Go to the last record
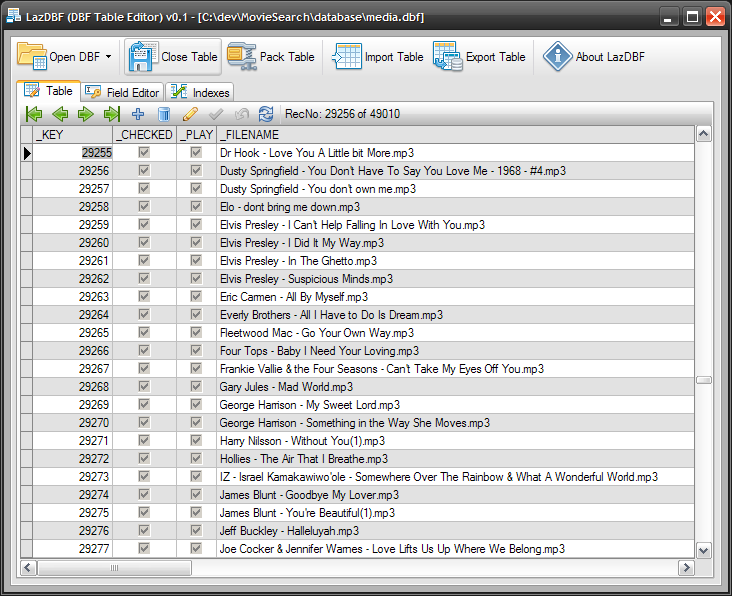 112,114
